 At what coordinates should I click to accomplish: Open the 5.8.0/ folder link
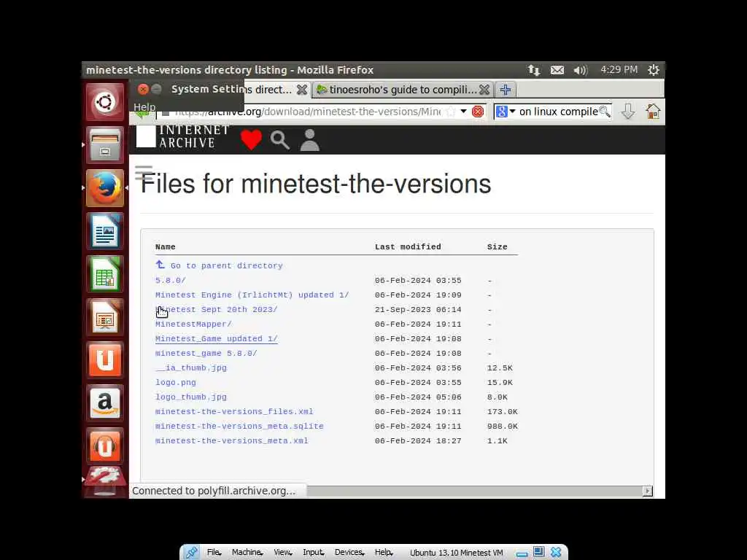pyautogui.click(x=171, y=281)
